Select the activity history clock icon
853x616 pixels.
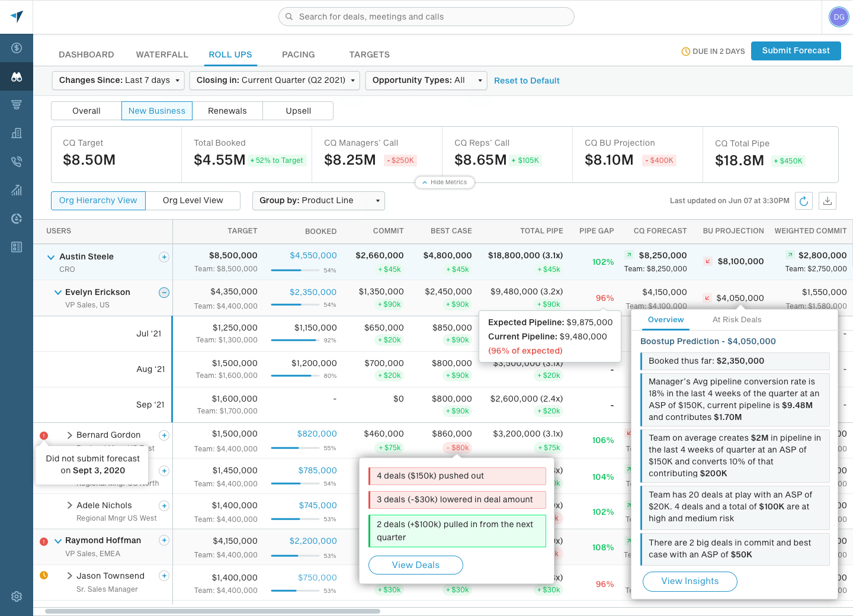pyautogui.click(x=16, y=219)
